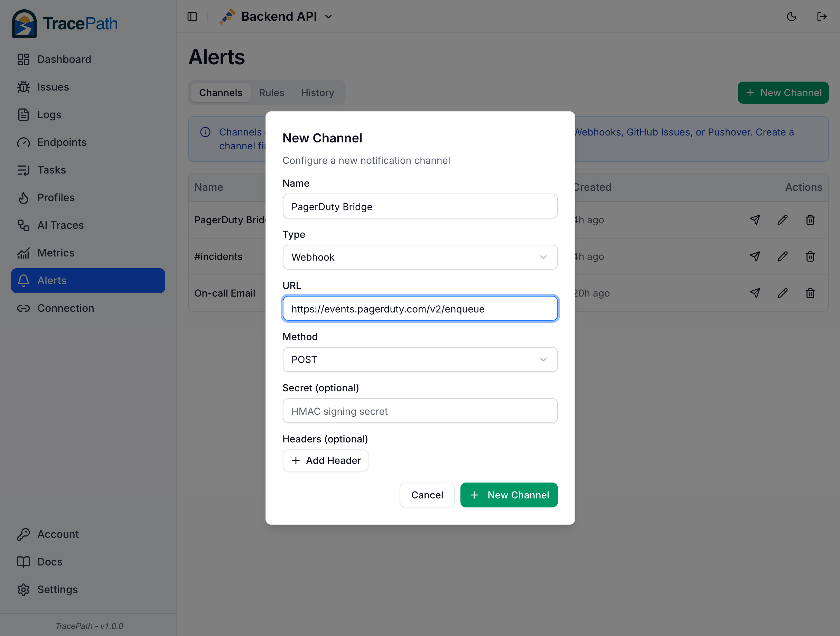Navigate to Endpoints
This screenshot has height=636, width=840.
(x=88, y=142)
